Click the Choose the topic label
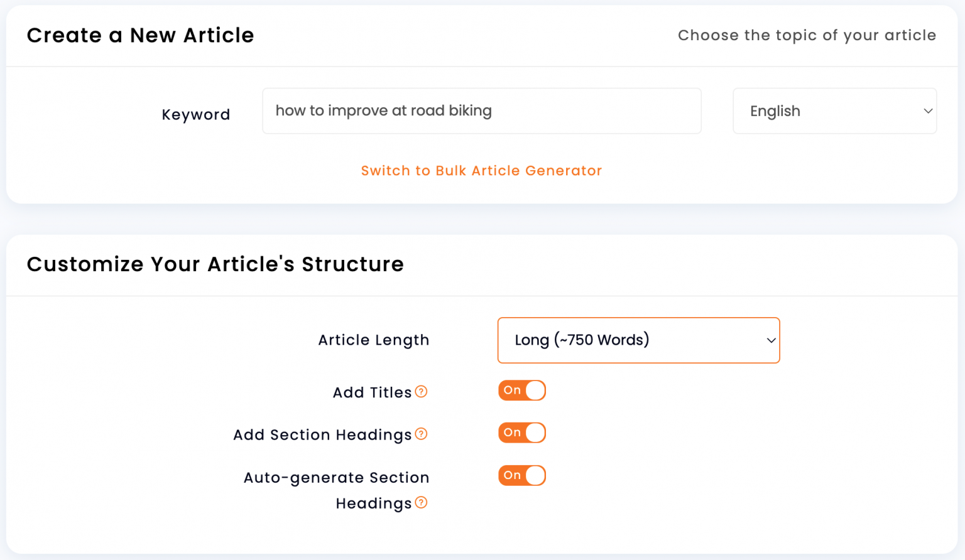Viewport: 965px width, 560px height. coord(807,35)
